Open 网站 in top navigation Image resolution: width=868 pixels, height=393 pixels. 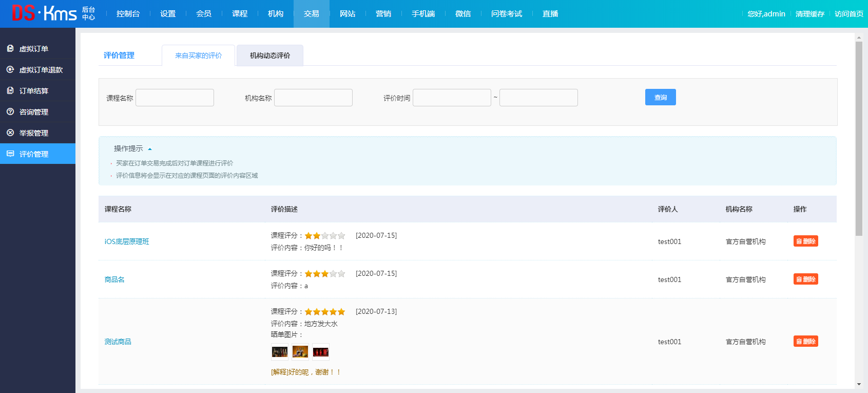tap(348, 14)
